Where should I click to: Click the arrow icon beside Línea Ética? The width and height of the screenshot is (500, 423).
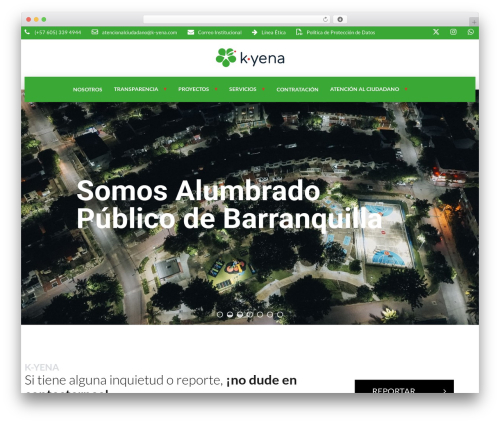click(255, 32)
